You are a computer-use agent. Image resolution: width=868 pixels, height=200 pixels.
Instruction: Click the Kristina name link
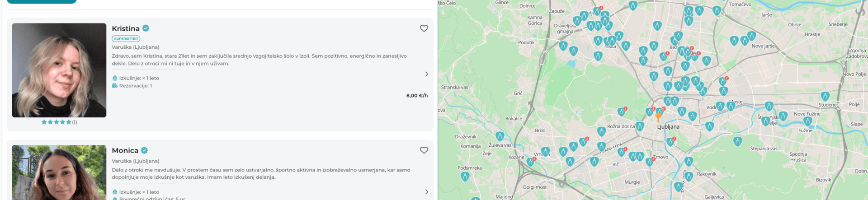[126, 28]
